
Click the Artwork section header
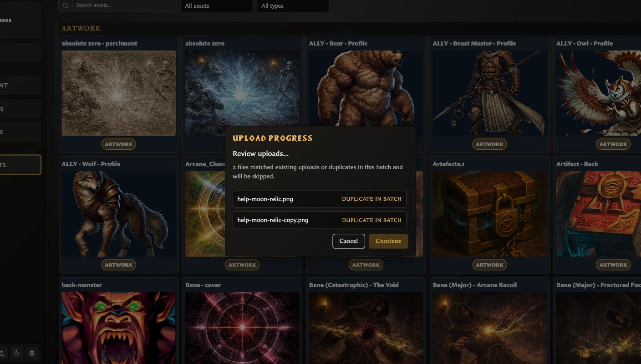click(81, 28)
